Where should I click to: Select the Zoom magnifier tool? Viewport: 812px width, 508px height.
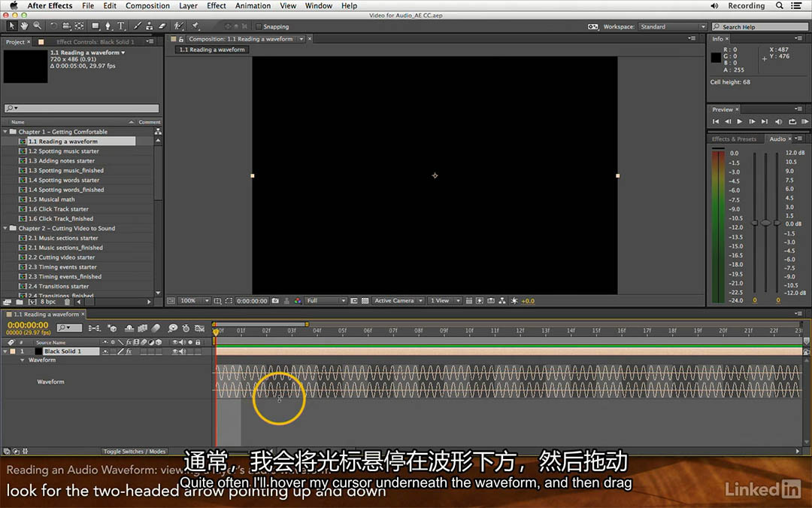point(38,26)
